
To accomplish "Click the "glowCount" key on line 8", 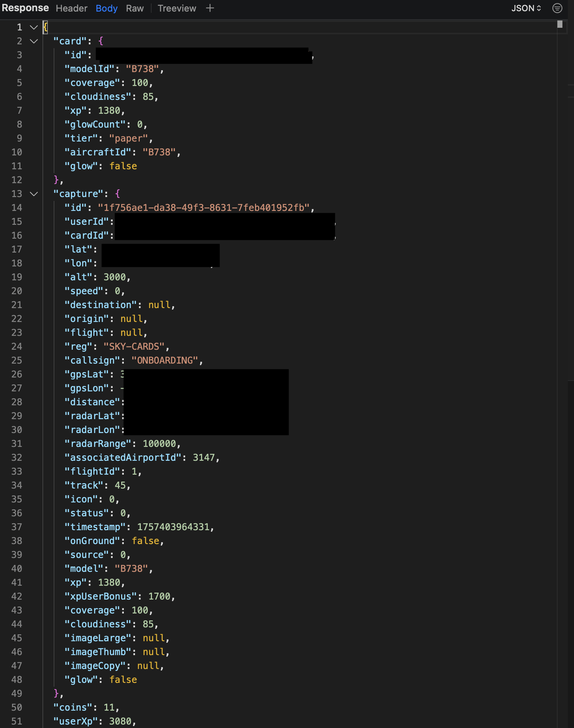I will [95, 125].
